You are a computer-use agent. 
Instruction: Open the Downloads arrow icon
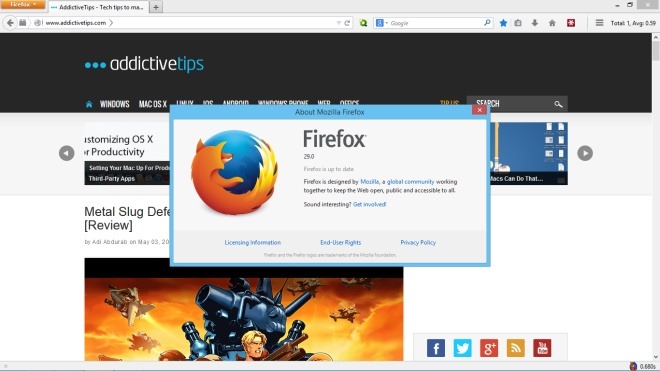pos(535,23)
